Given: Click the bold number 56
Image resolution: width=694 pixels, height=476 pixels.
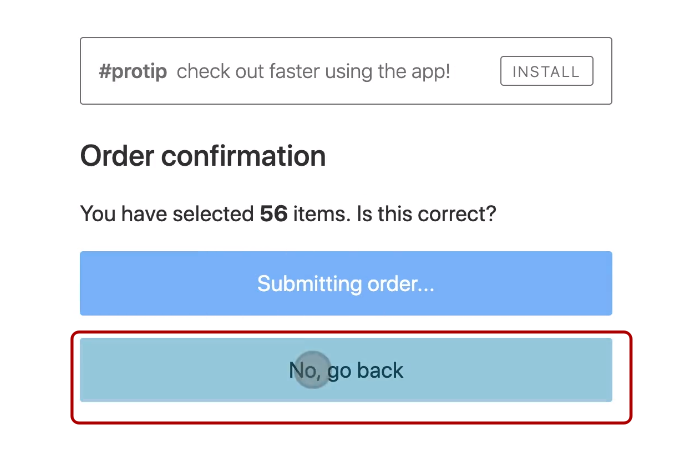Looking at the screenshot, I should tap(274, 213).
